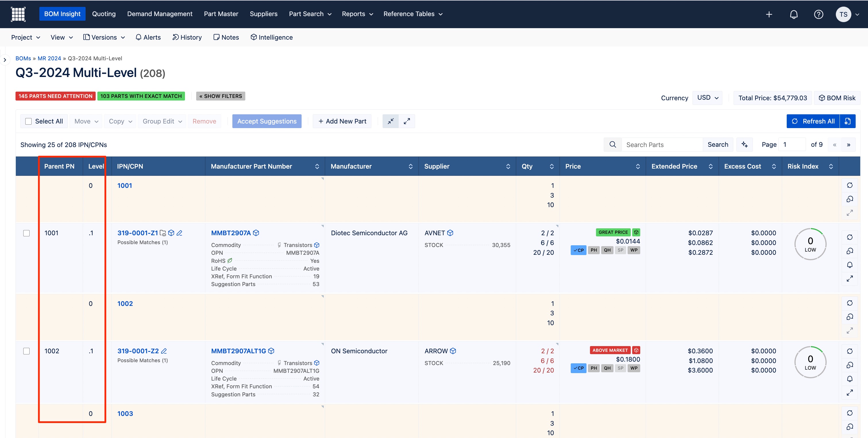Click into the Search Parts field
Viewport: 868px width, 438px height.
tap(662, 144)
